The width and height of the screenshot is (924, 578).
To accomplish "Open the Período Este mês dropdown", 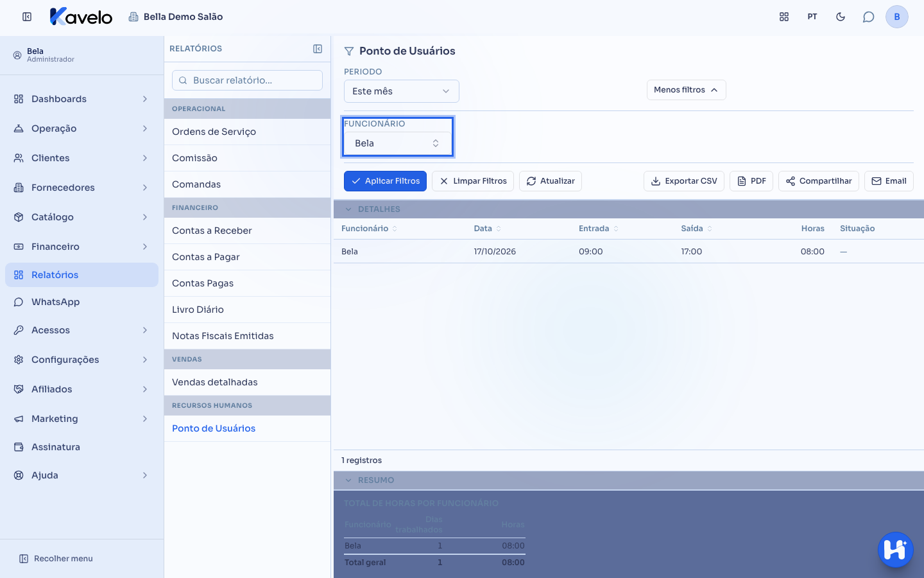I will tap(402, 91).
